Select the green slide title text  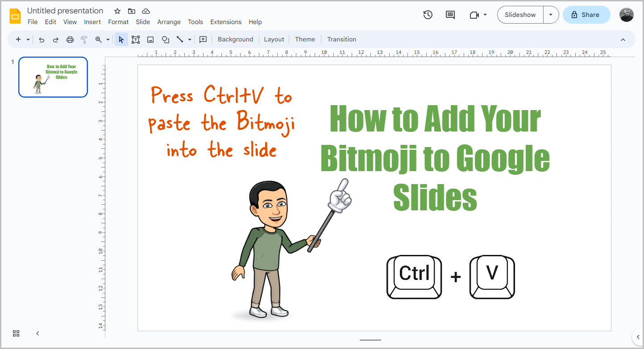[435, 158]
